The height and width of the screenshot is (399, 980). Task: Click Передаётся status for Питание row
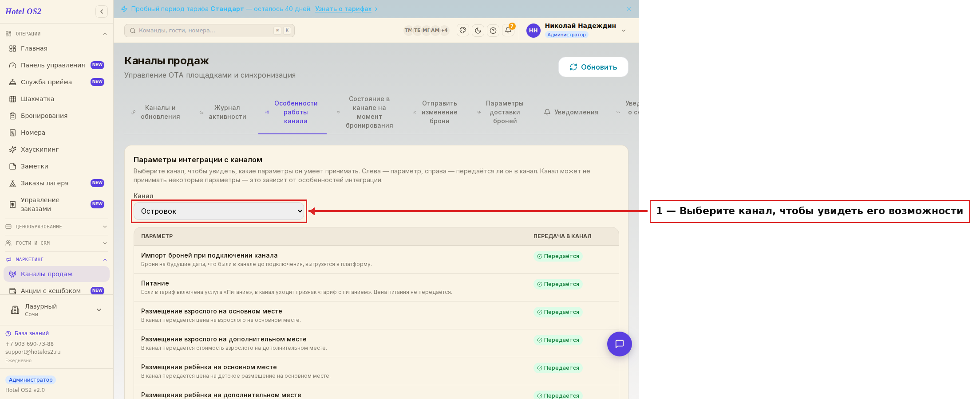coord(558,284)
